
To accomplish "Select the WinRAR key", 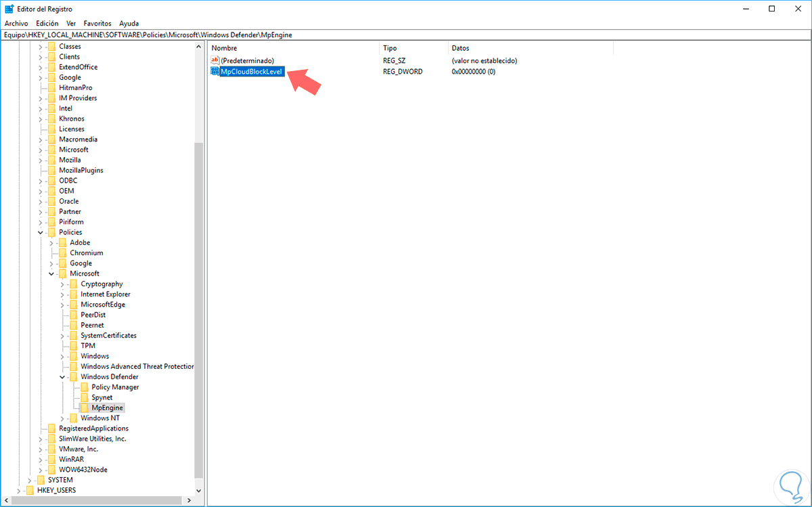I will coord(70,459).
